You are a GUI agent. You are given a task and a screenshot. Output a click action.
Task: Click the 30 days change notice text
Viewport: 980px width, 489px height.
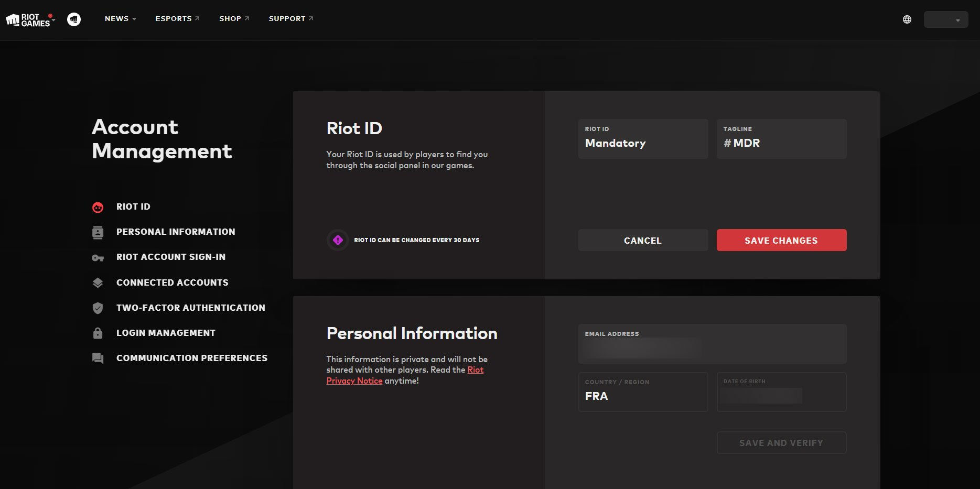coord(417,240)
